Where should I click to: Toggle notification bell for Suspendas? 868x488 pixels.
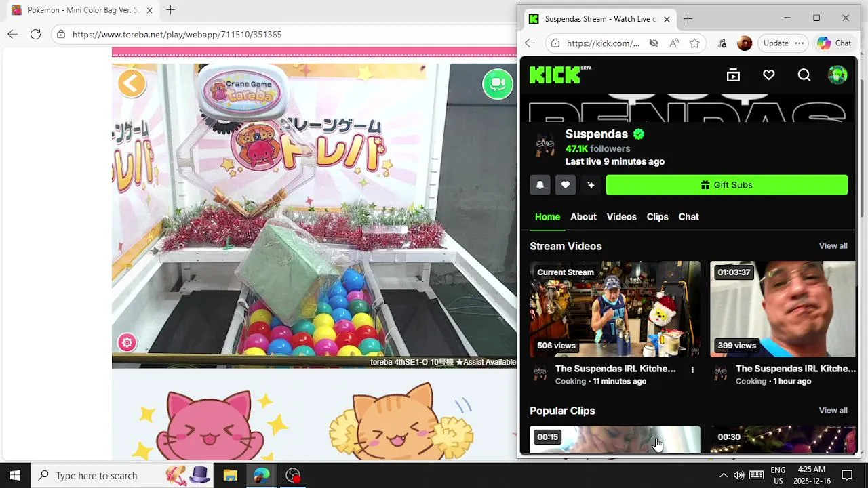540,185
